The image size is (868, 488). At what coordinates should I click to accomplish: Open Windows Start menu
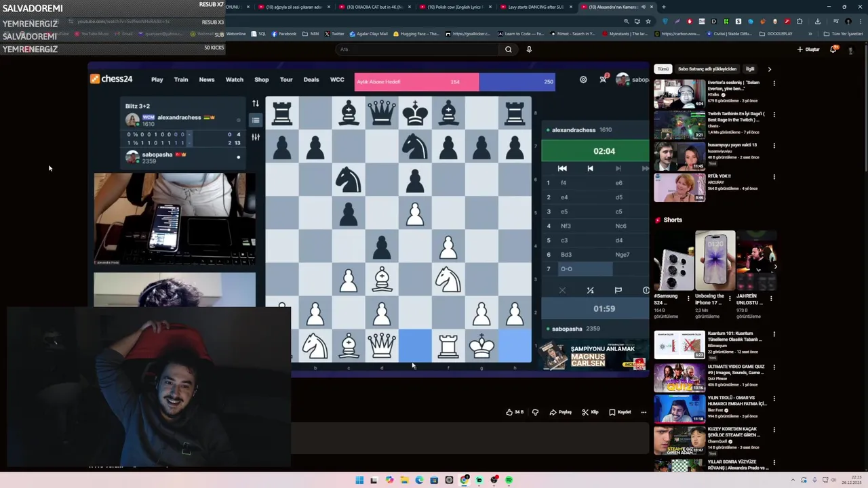pyautogui.click(x=359, y=480)
